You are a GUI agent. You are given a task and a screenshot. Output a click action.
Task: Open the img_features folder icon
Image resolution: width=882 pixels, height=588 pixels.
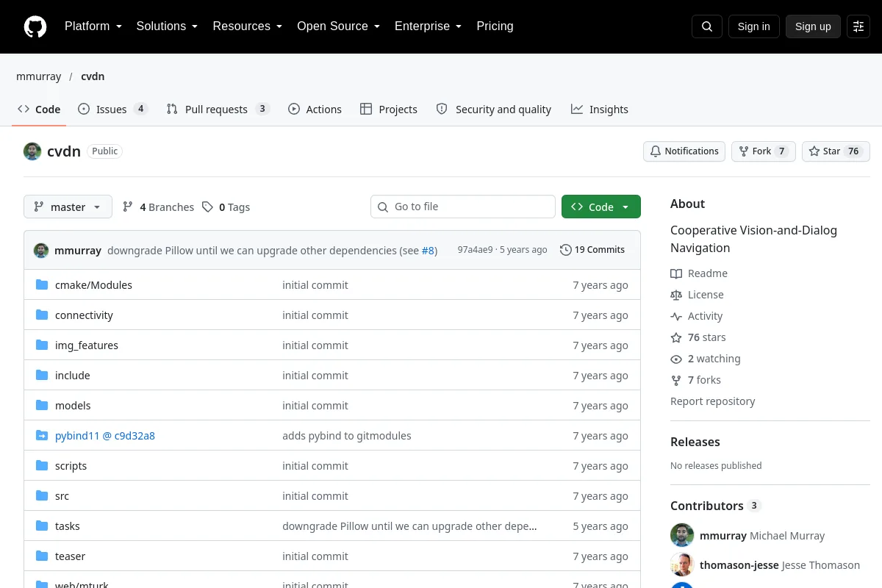point(42,345)
